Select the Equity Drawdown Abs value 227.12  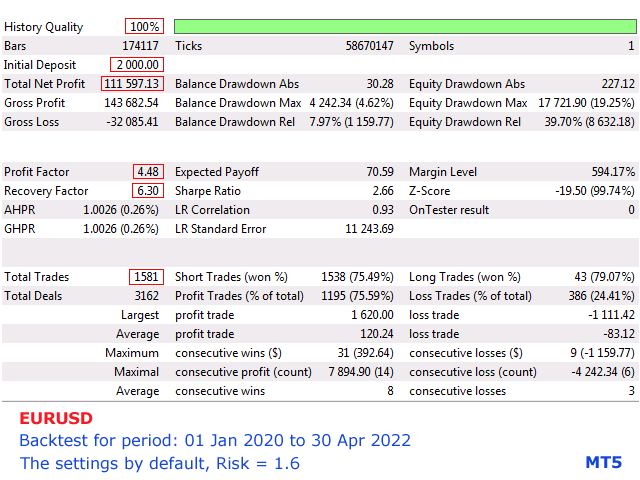click(618, 84)
